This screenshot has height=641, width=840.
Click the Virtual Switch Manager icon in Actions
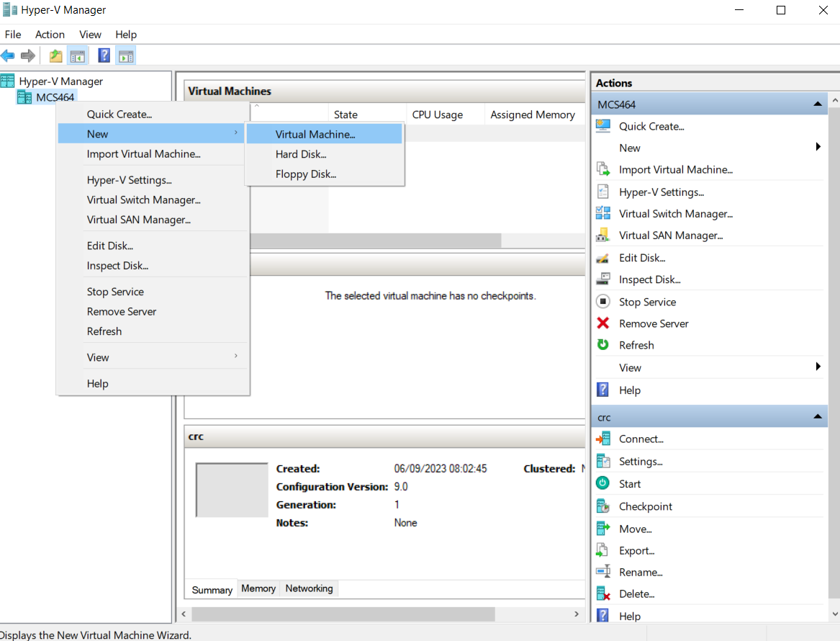tap(603, 213)
